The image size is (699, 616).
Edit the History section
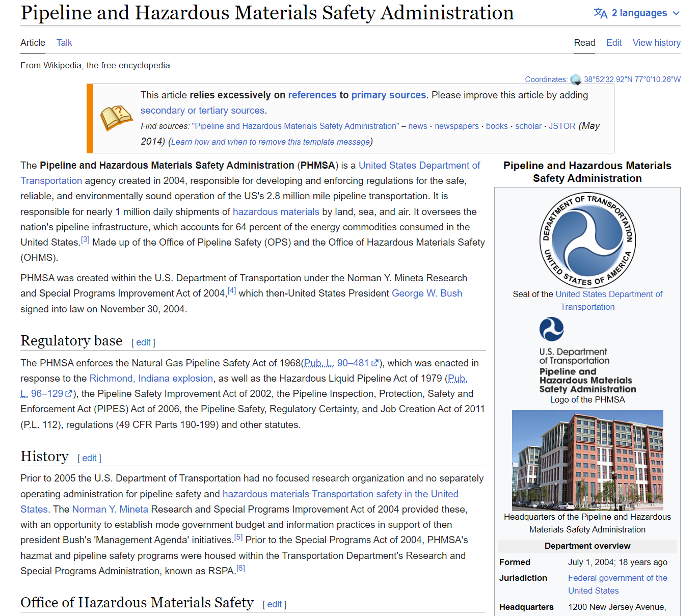point(89,458)
